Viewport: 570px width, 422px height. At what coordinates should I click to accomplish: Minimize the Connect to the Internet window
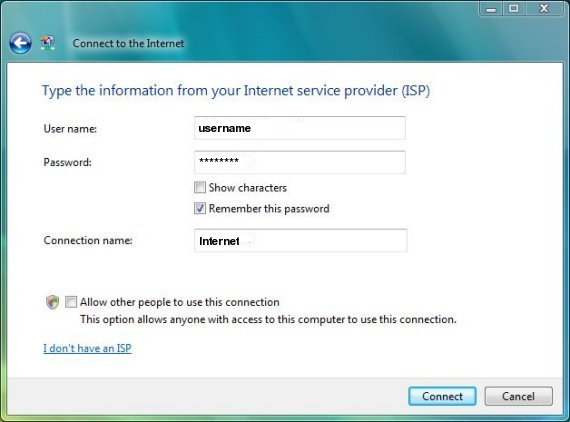[x=491, y=9]
